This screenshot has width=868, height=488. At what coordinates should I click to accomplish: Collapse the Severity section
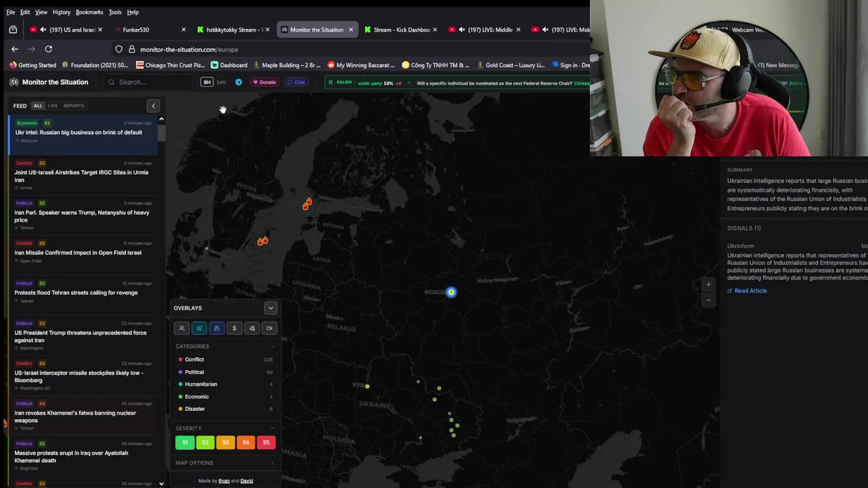pos(273,428)
